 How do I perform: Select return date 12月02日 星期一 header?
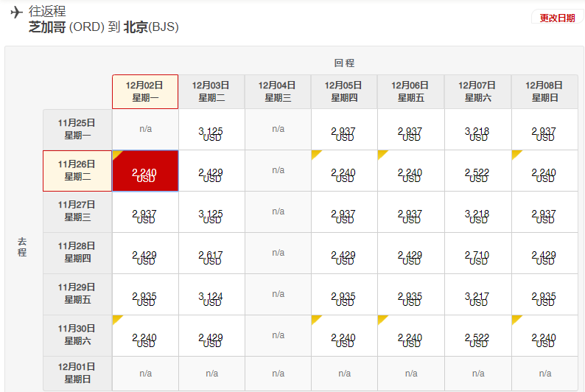point(145,92)
